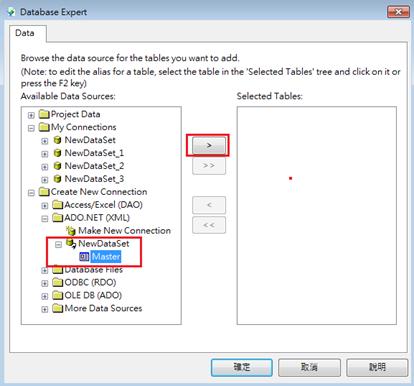
Task: Click the Create New Connection folder icon
Action: pos(44,192)
